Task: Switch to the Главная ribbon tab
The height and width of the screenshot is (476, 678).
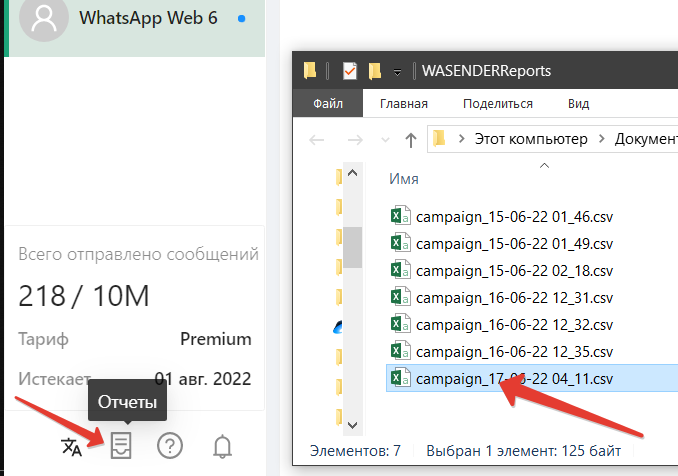Action: click(404, 103)
